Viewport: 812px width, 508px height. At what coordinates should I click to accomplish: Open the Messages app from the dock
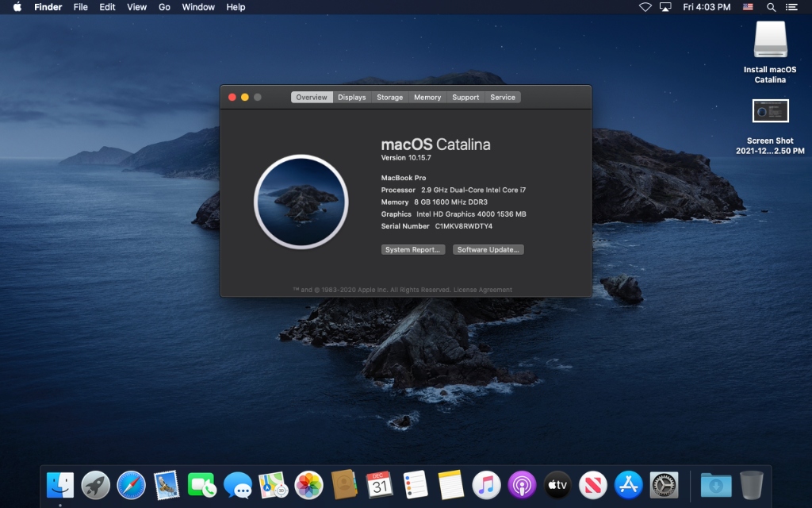pyautogui.click(x=238, y=484)
